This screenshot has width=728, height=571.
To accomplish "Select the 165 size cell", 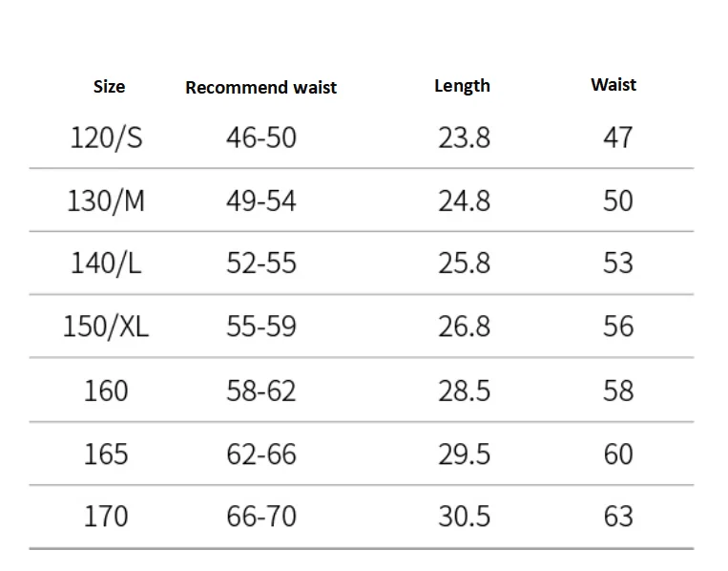I will (x=106, y=454).
